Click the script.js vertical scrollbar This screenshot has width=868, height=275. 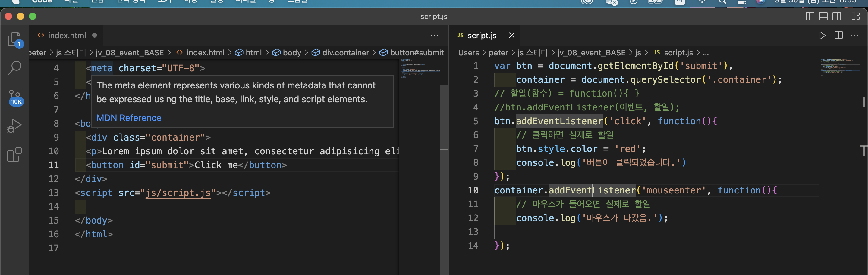click(863, 167)
